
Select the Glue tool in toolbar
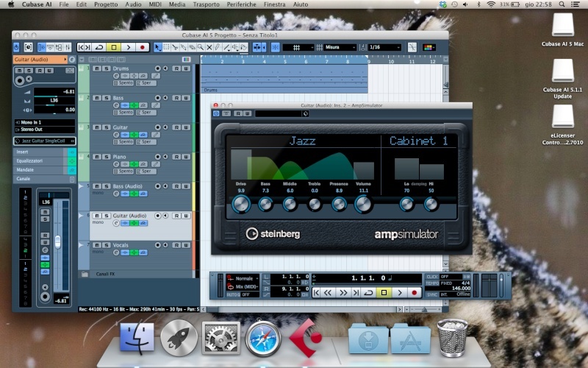pyautogui.click(x=183, y=47)
